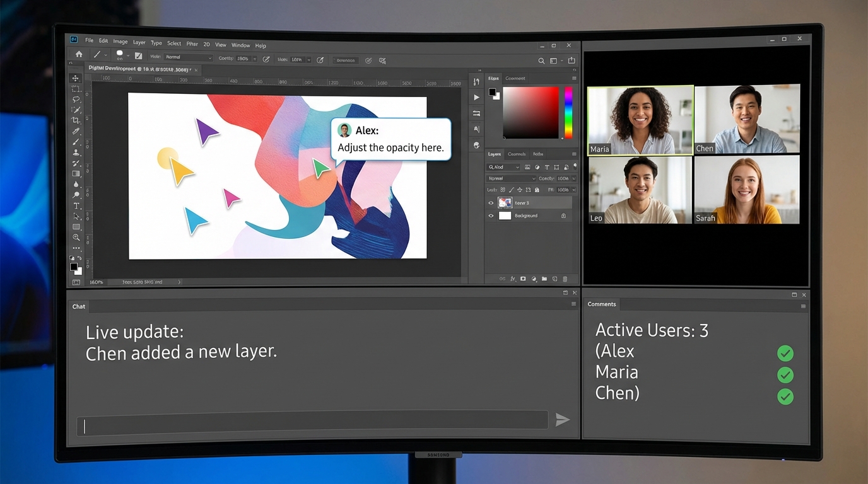Create a new layer group with folder icon
This screenshot has height=484, width=868.
coord(544,279)
